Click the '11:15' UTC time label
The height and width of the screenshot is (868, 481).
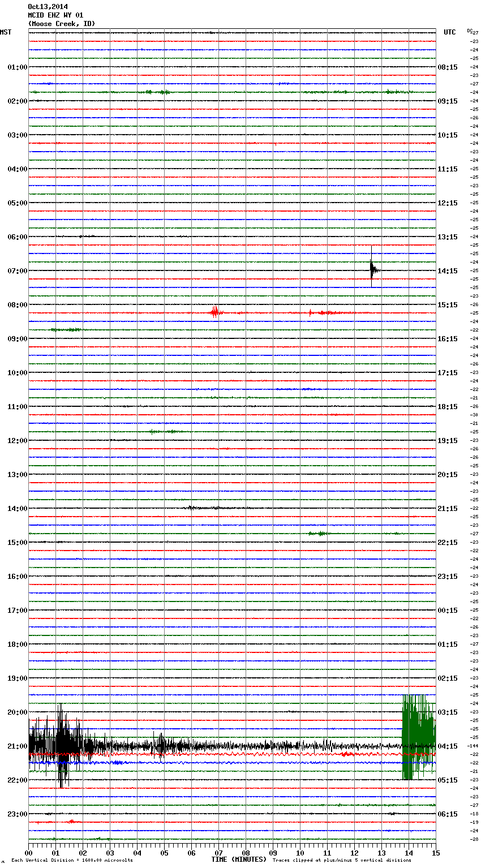448,169
